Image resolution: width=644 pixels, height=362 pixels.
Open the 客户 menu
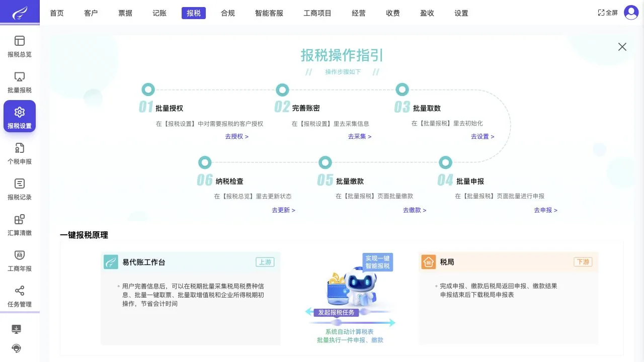click(91, 13)
